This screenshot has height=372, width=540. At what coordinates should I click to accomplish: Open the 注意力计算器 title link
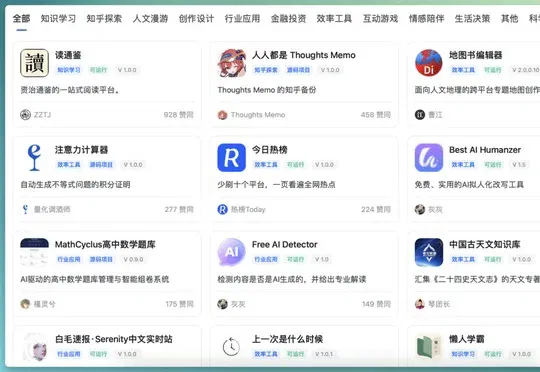(82, 150)
